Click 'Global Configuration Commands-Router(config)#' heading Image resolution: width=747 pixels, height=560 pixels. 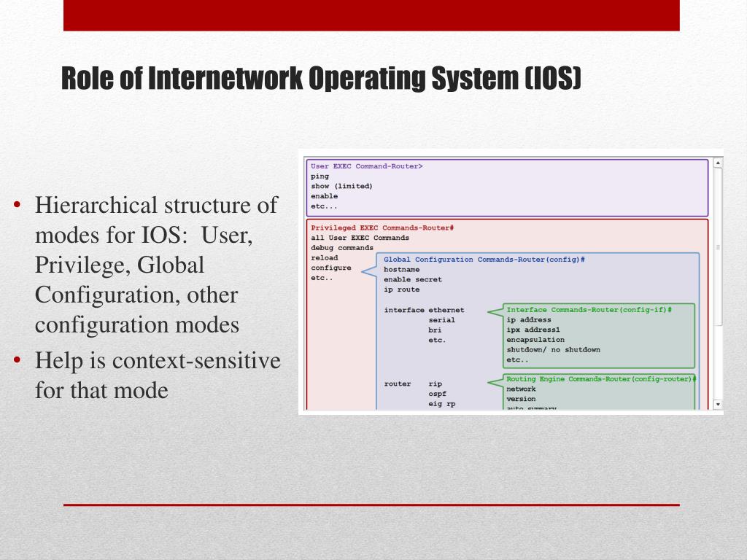click(484, 260)
